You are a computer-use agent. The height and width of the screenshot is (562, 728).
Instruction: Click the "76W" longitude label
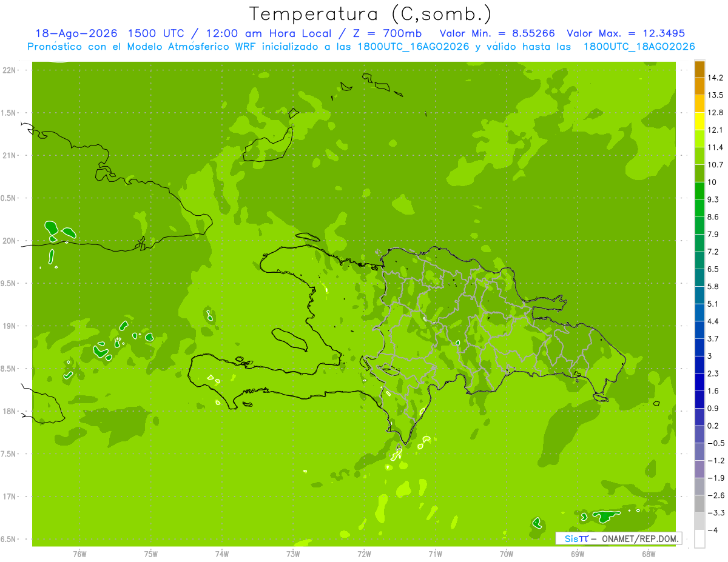79,554
